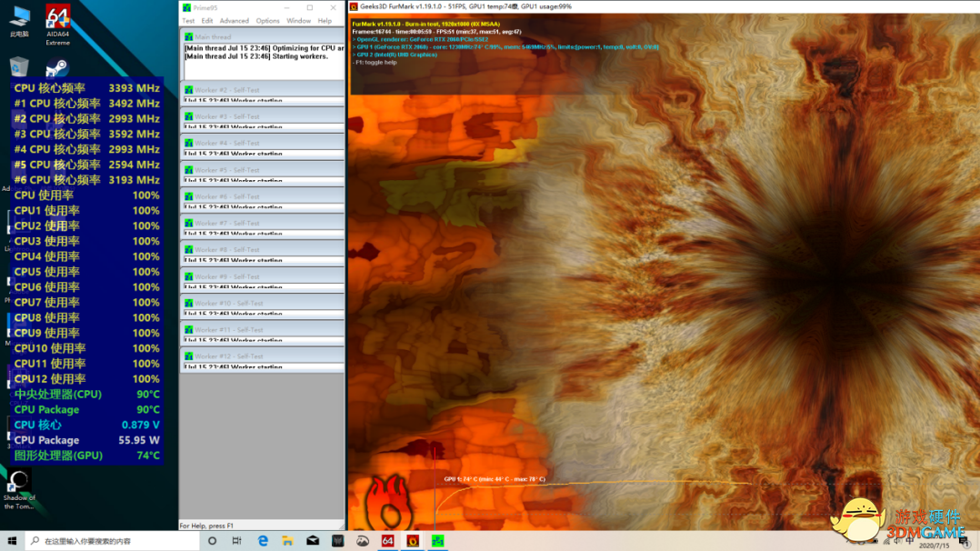980x551 pixels.
Task: Launch Shadow of the Tomb Raider shortcut
Action: [x=19, y=484]
